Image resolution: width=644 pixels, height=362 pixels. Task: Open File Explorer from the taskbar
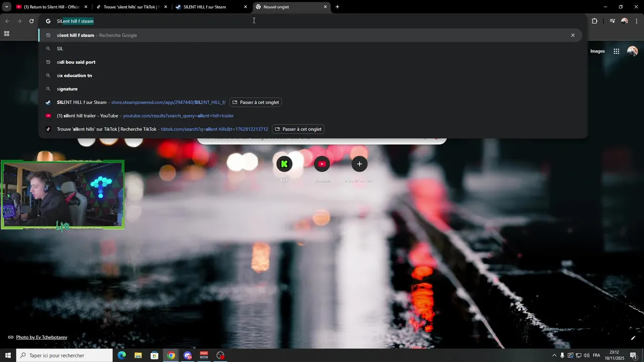(138, 355)
